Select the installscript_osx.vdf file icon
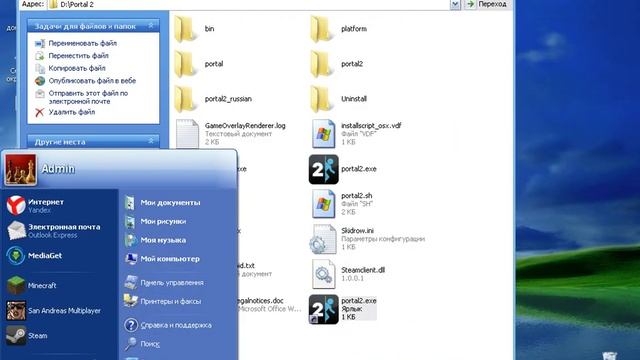 pyautogui.click(x=323, y=133)
